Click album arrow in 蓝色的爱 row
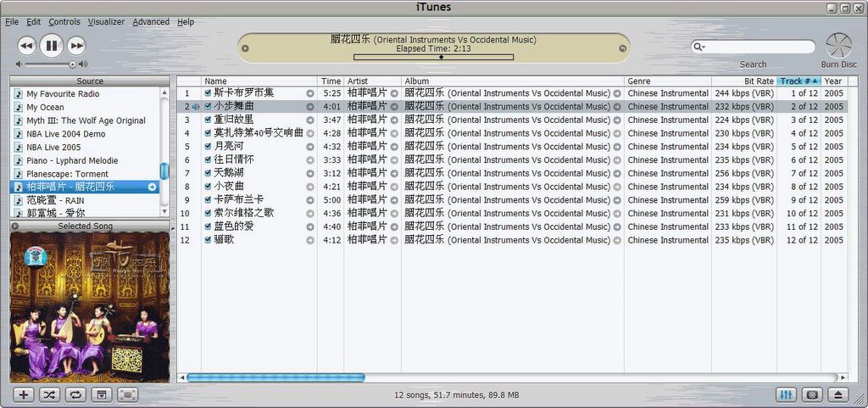 617,226
